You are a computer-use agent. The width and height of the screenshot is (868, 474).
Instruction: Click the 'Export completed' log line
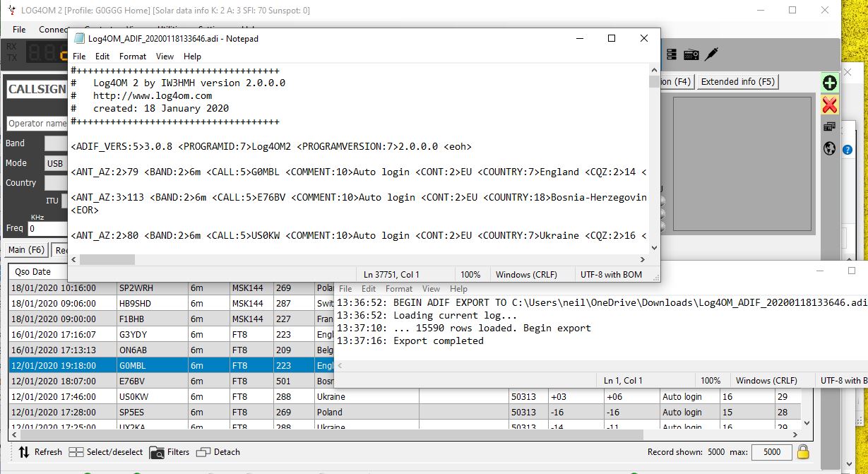point(410,340)
